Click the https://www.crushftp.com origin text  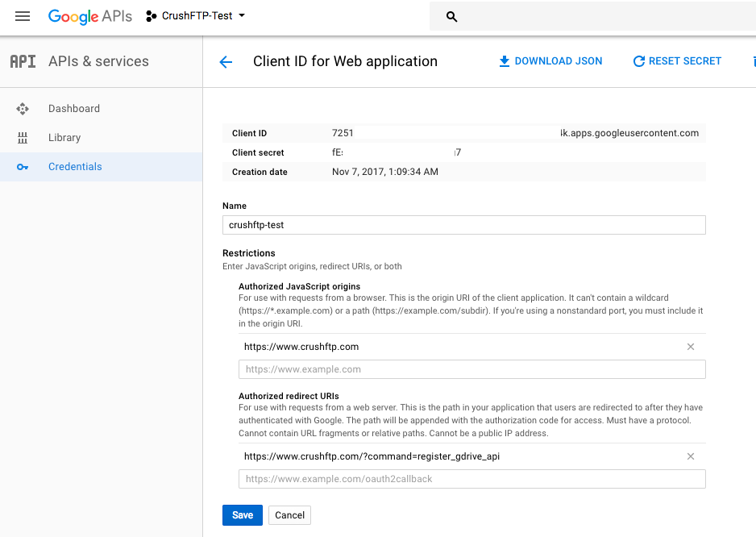pos(301,347)
